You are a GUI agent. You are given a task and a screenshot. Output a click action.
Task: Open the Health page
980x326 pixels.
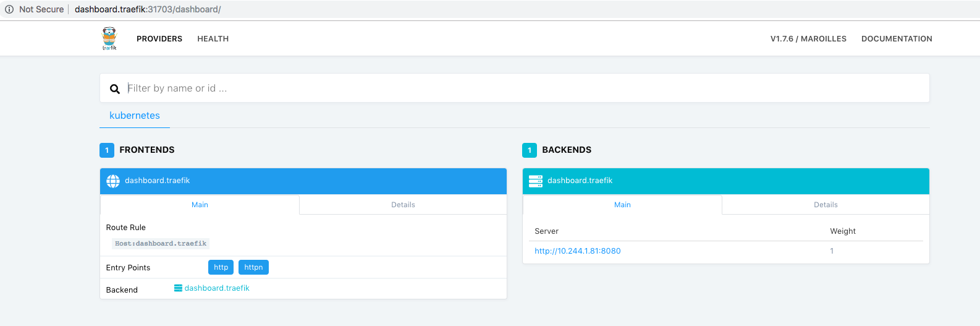(x=213, y=39)
